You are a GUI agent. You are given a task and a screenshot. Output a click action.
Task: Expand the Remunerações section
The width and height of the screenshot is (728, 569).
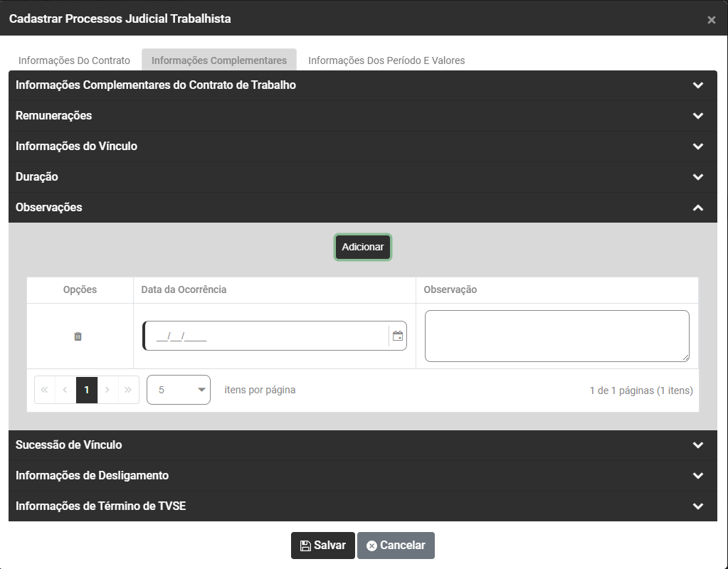(697, 116)
